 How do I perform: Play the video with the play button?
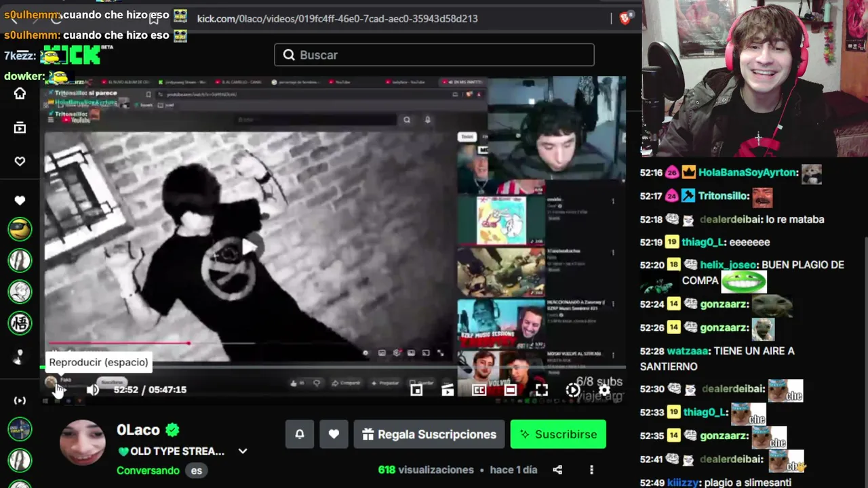click(x=60, y=389)
